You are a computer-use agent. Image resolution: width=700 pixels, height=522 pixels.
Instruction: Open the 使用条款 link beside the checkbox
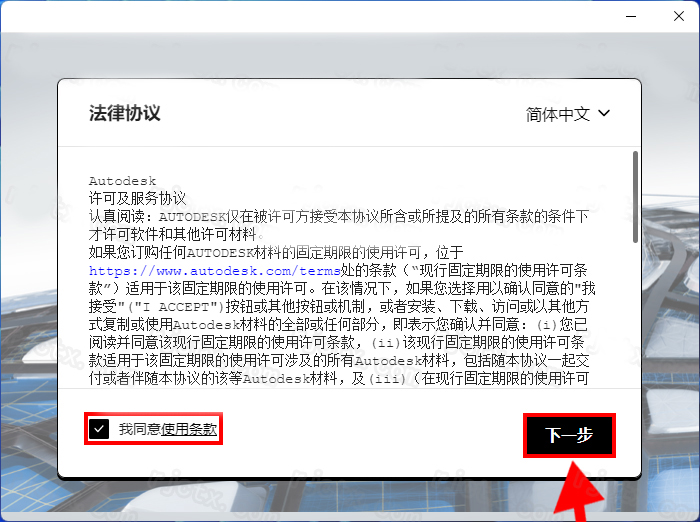(189, 429)
